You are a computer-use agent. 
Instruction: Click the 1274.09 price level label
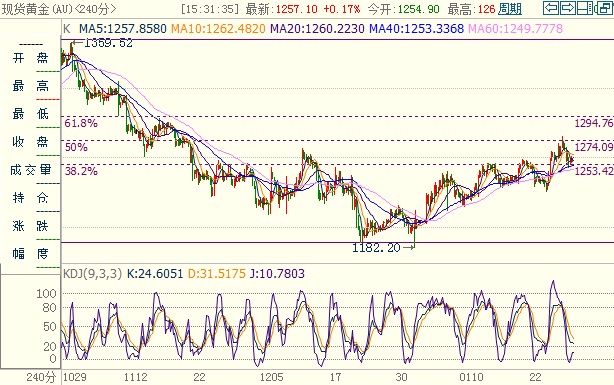(594, 147)
